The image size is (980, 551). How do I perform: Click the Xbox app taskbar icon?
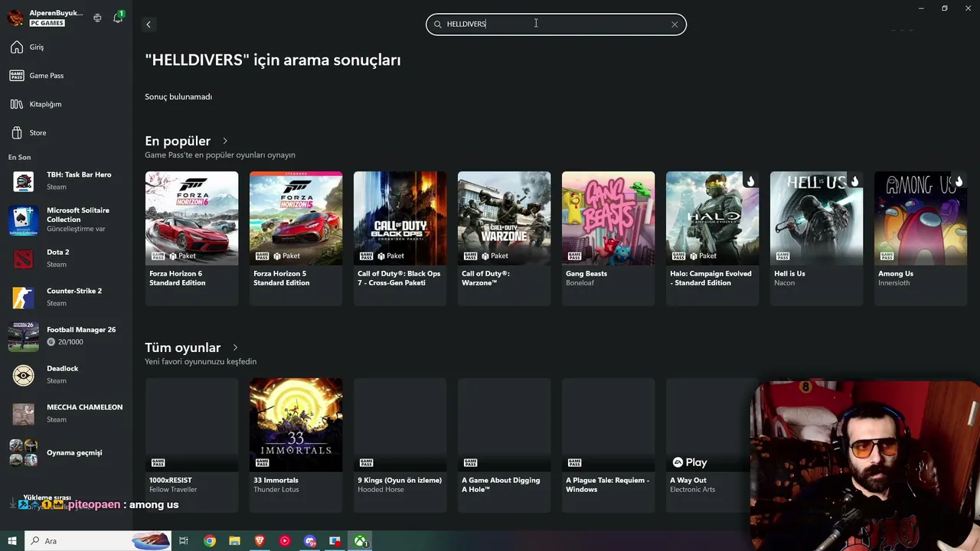coord(360,541)
